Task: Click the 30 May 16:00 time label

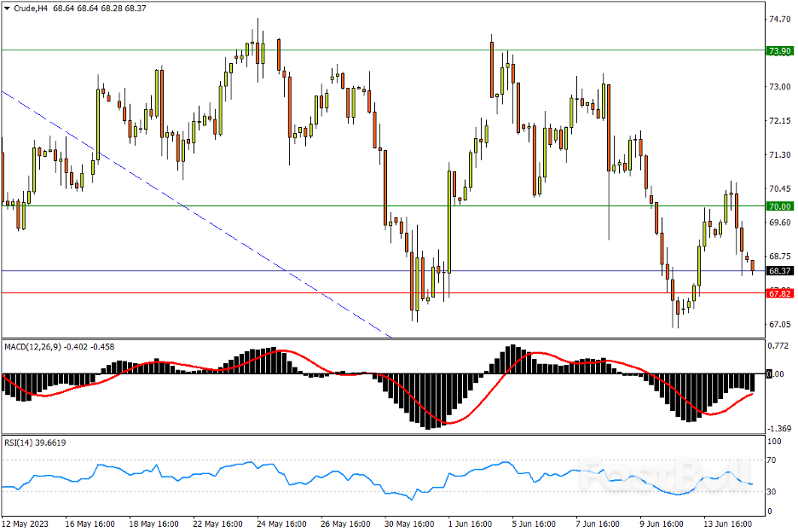Action: point(409,523)
